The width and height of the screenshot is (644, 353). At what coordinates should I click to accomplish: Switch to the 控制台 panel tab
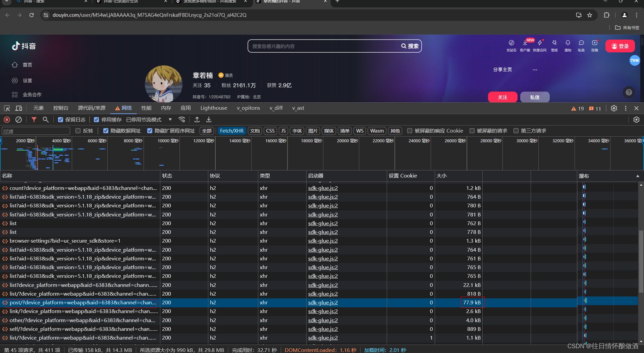(x=60, y=108)
